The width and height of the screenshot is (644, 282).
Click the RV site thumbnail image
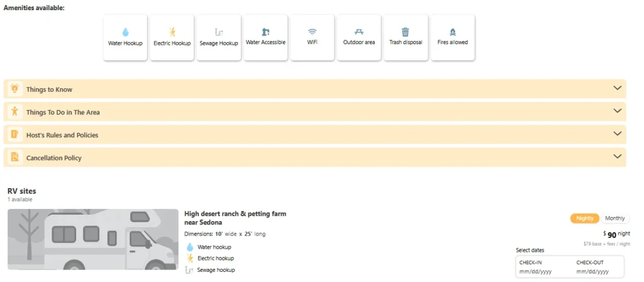pyautogui.click(x=93, y=239)
